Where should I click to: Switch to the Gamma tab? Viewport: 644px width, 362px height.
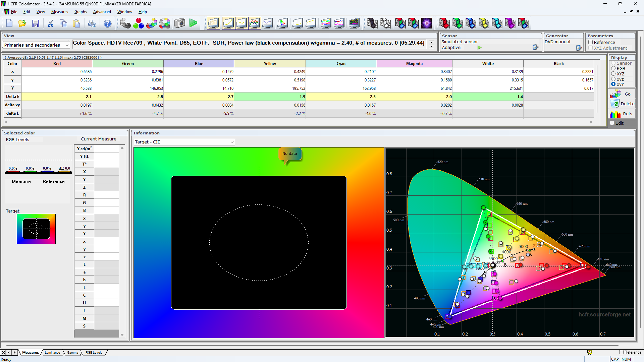(x=72, y=352)
